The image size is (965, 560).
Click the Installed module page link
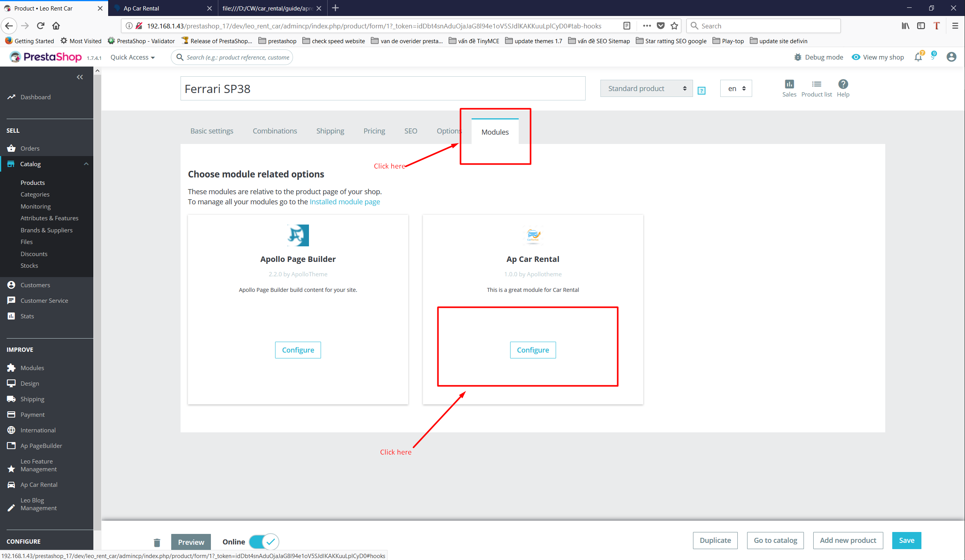pyautogui.click(x=344, y=201)
